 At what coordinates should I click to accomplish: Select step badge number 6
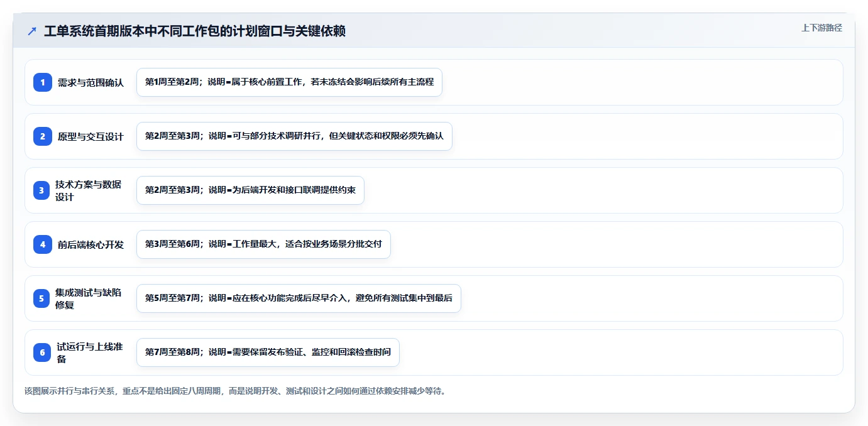(43, 352)
